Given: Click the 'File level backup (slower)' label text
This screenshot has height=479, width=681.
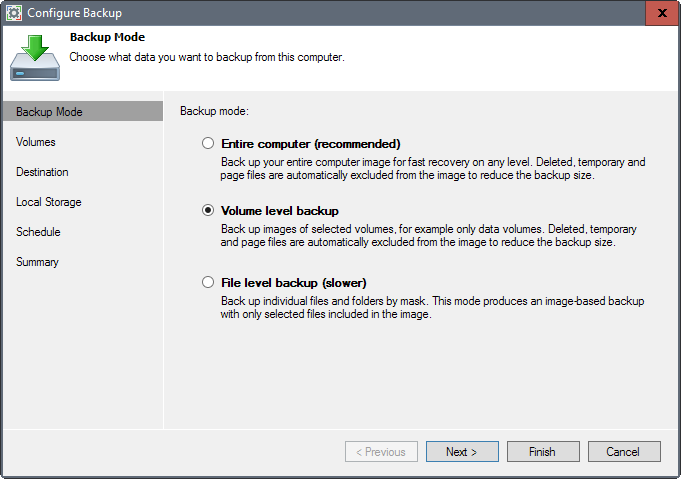Looking at the screenshot, I should 294,283.
